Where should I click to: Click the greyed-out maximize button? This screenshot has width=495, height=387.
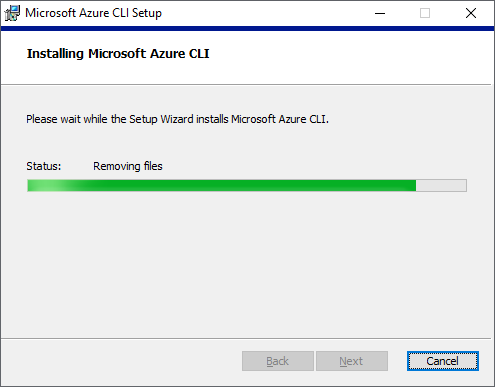pyautogui.click(x=425, y=13)
